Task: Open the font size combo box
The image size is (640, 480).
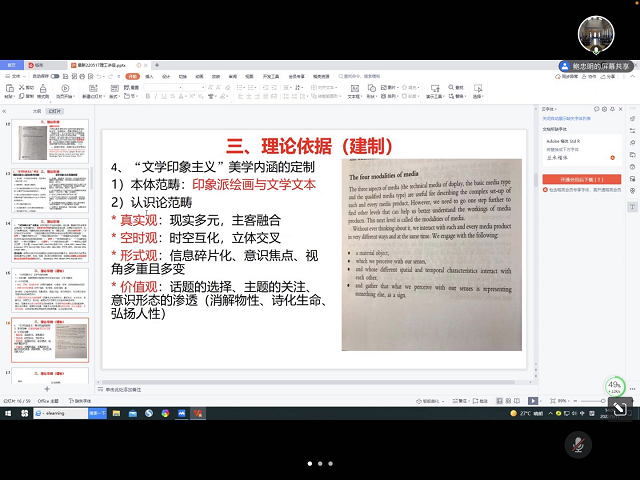Action: (x=194, y=87)
